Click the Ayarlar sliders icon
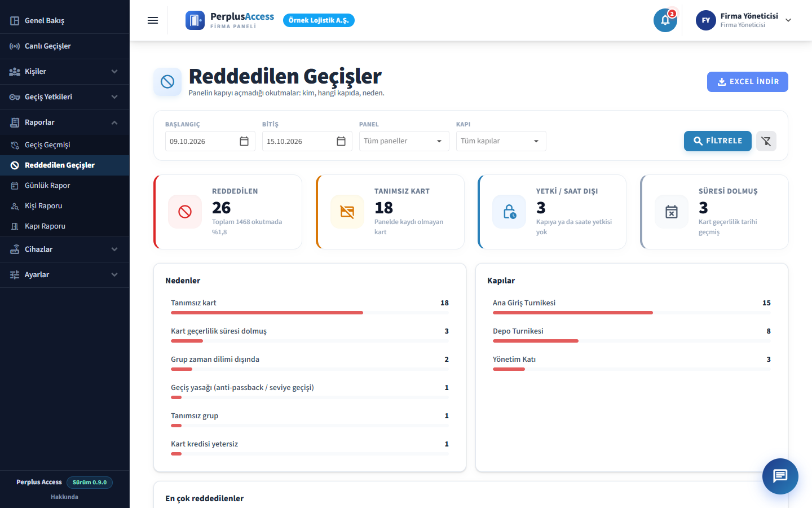 coord(15,275)
